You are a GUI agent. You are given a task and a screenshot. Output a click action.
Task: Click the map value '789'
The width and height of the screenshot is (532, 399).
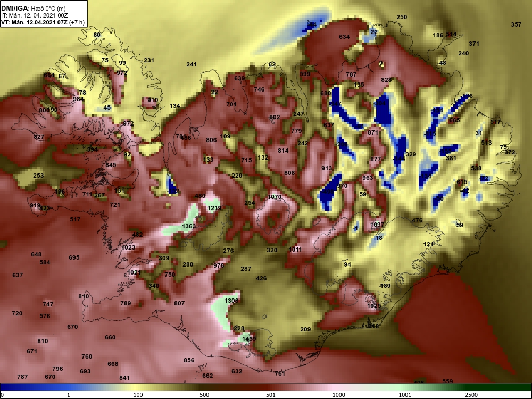tap(126, 303)
